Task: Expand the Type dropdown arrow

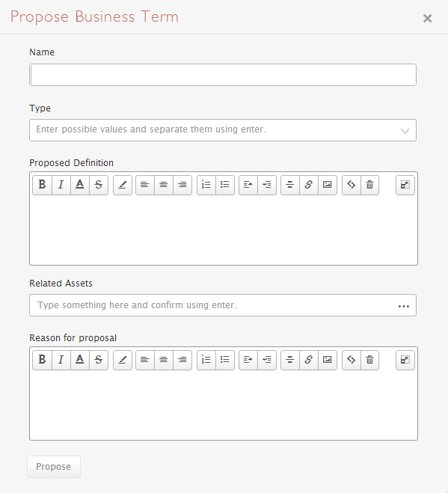Action: tap(405, 130)
